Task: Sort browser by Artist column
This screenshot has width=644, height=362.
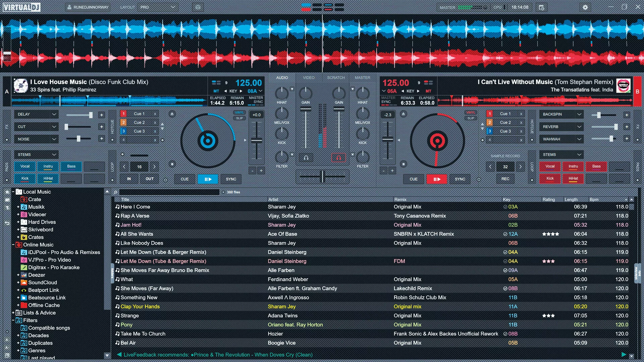Action: [330, 199]
